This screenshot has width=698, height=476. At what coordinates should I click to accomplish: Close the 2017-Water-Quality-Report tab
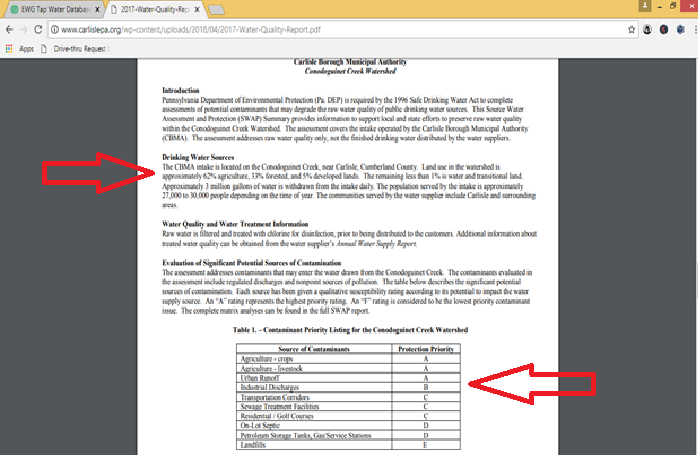tap(197, 9)
